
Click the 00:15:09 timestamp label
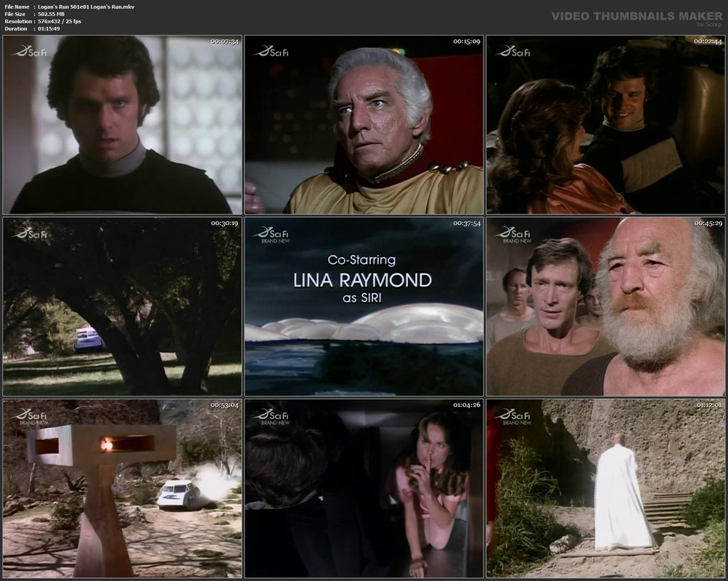point(467,41)
